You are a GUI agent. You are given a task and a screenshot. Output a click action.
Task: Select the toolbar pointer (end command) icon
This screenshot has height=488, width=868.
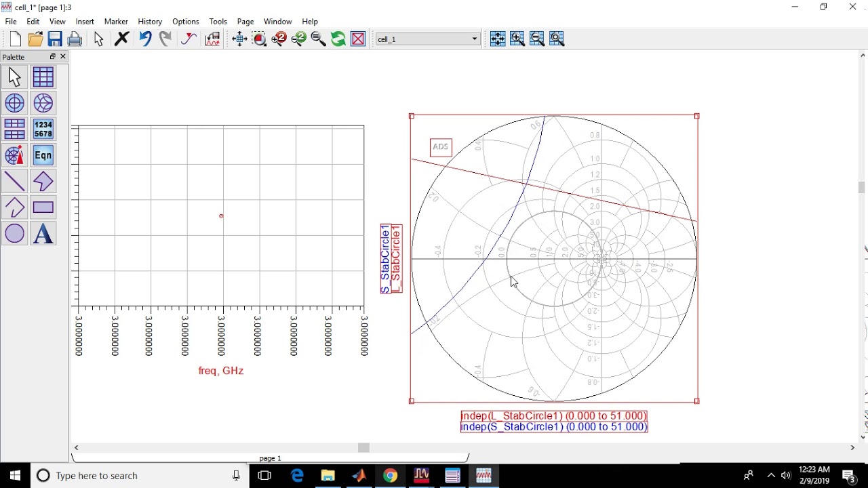[99, 39]
